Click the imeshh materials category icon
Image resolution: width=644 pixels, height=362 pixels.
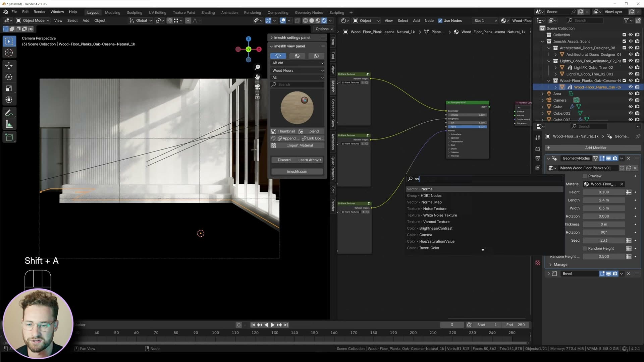[x=297, y=56]
